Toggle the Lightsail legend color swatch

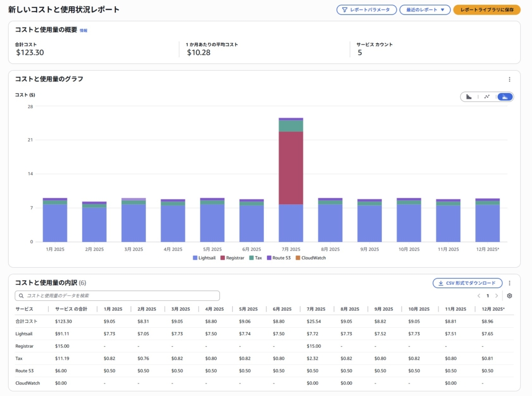click(195, 258)
